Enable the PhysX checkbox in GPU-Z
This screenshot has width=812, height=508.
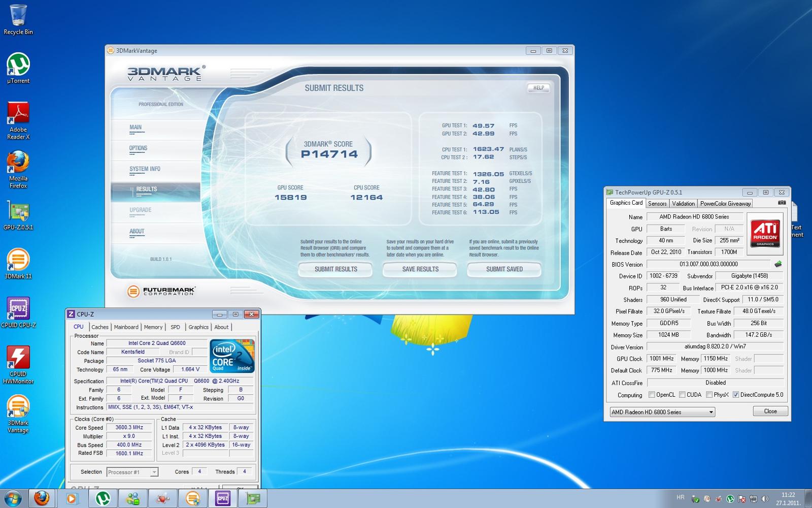pyautogui.click(x=709, y=395)
